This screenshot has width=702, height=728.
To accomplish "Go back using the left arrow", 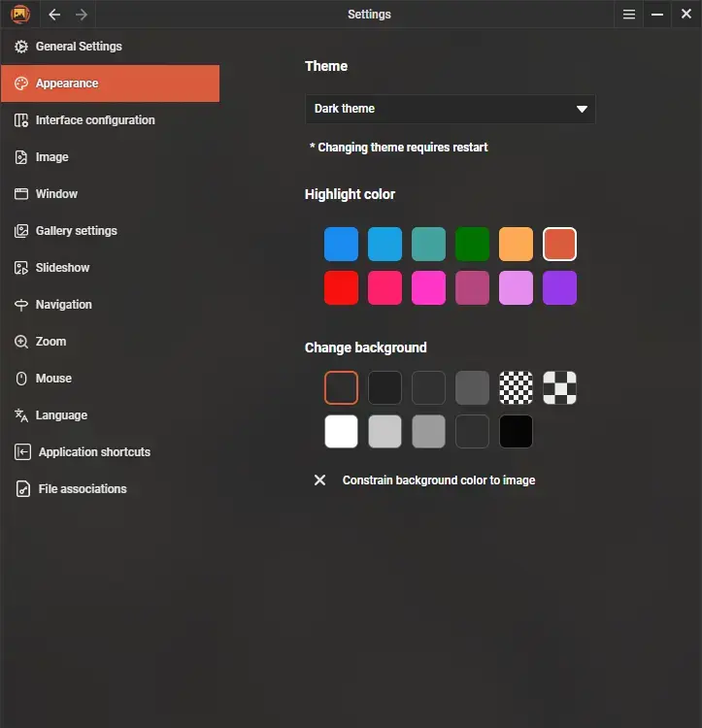I will point(54,15).
